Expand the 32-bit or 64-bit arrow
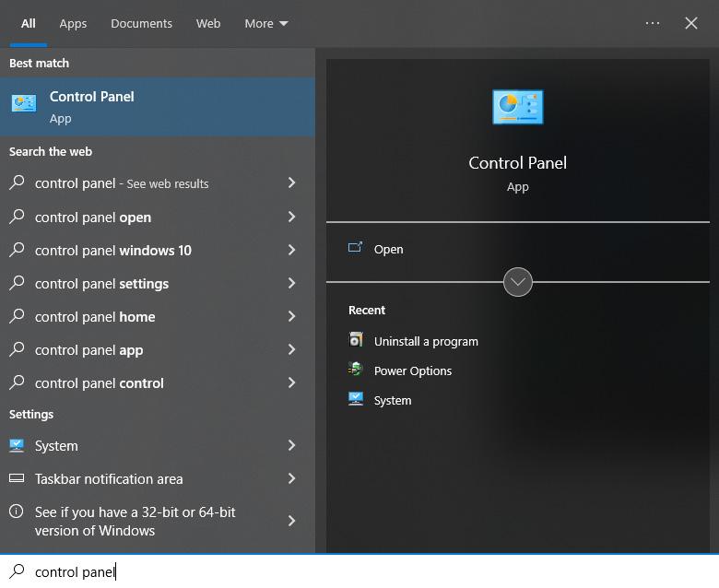This screenshot has width=719, height=588. (x=291, y=521)
